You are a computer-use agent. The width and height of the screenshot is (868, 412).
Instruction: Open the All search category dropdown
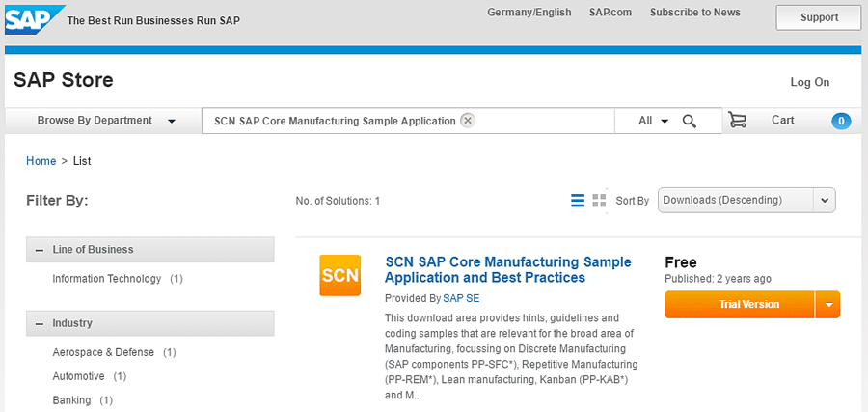click(x=653, y=121)
